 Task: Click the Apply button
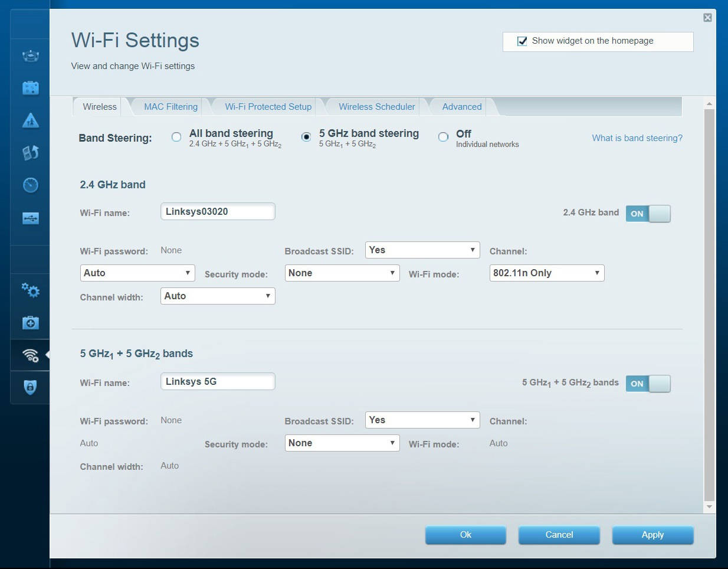pos(652,535)
